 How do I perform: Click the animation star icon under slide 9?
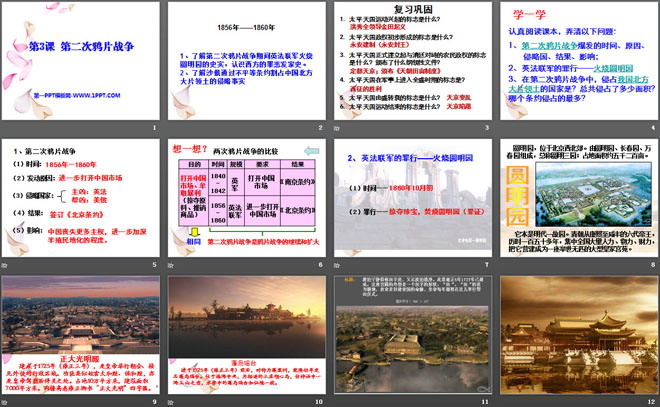[x=5, y=402]
